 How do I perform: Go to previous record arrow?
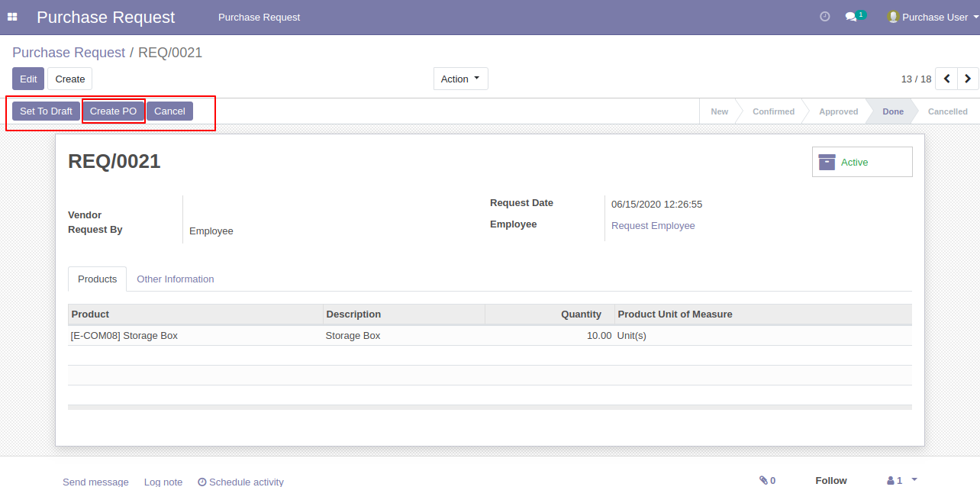click(946, 79)
